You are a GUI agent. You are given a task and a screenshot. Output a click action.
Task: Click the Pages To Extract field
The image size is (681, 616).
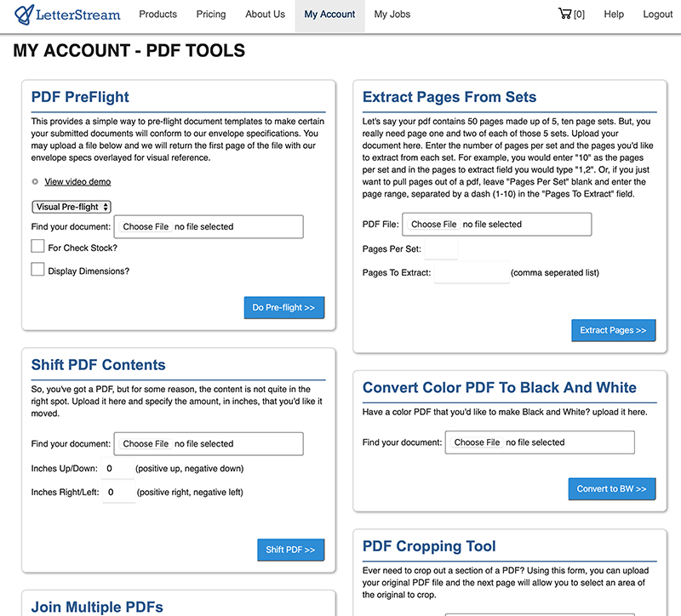tap(471, 273)
